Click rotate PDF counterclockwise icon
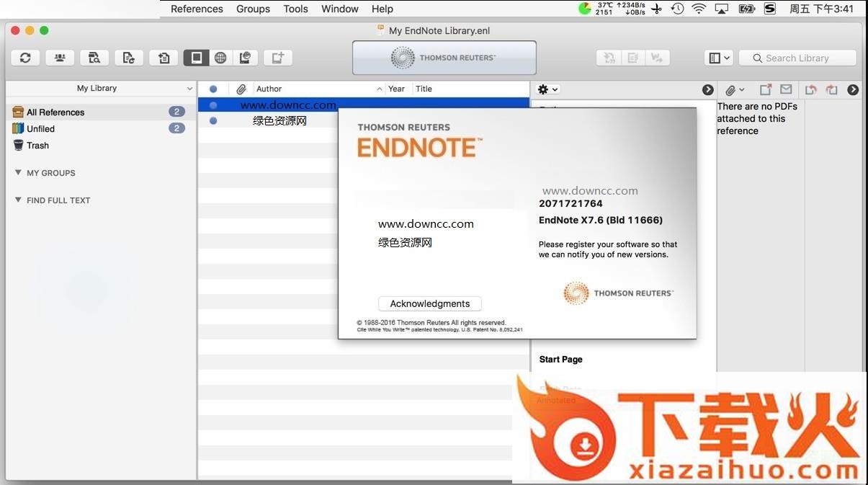 pyautogui.click(x=811, y=89)
